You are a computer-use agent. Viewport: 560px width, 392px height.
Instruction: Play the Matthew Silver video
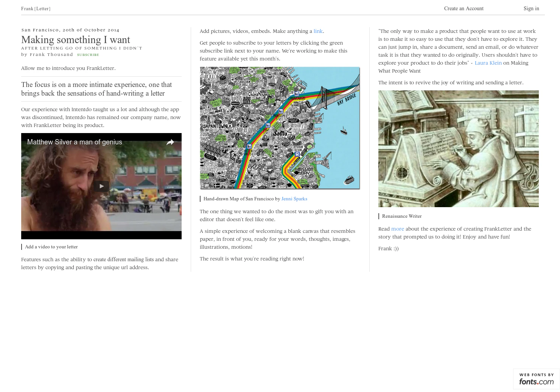101,186
